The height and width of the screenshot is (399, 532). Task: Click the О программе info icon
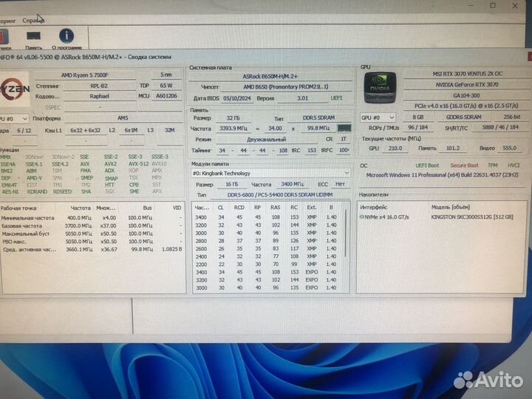tap(66, 39)
